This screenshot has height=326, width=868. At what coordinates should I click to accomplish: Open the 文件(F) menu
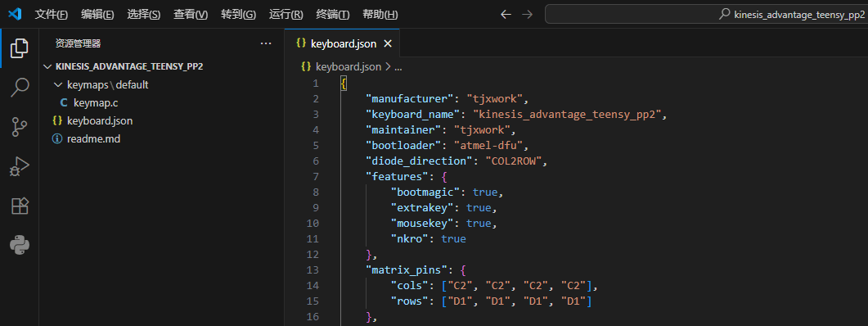[52, 15]
